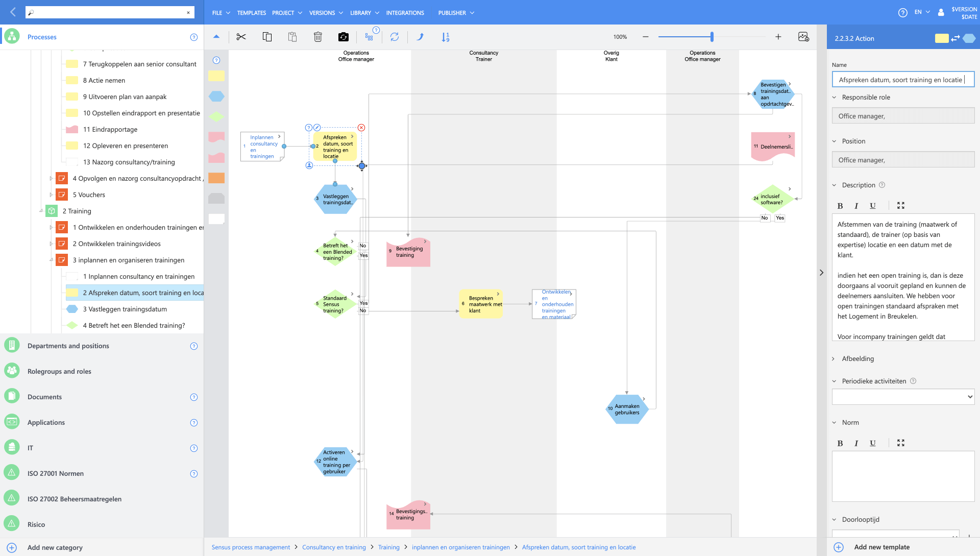Open the Periodieke activiteiten combo box
The image size is (980, 556).
[903, 397]
